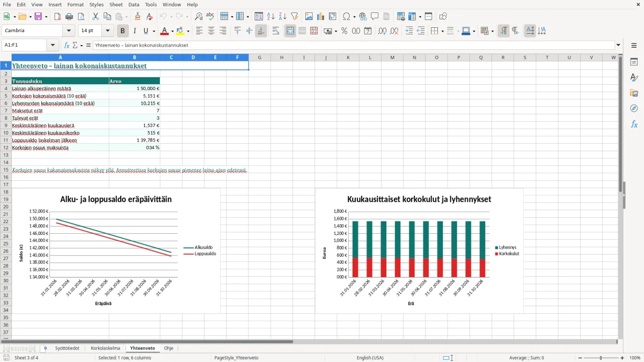Toggle Wrap Text
The width and height of the screenshot is (644, 362).
(275, 31)
